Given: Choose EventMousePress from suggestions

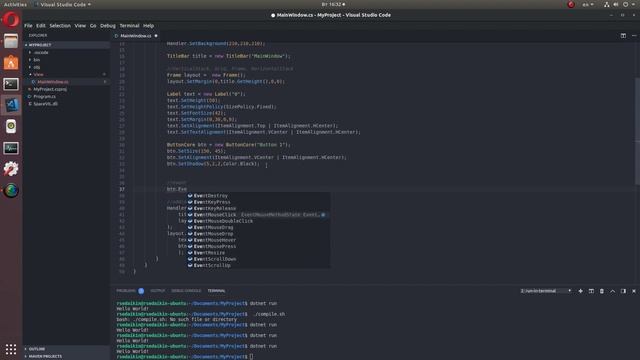Looking at the screenshot, I should point(258,247).
